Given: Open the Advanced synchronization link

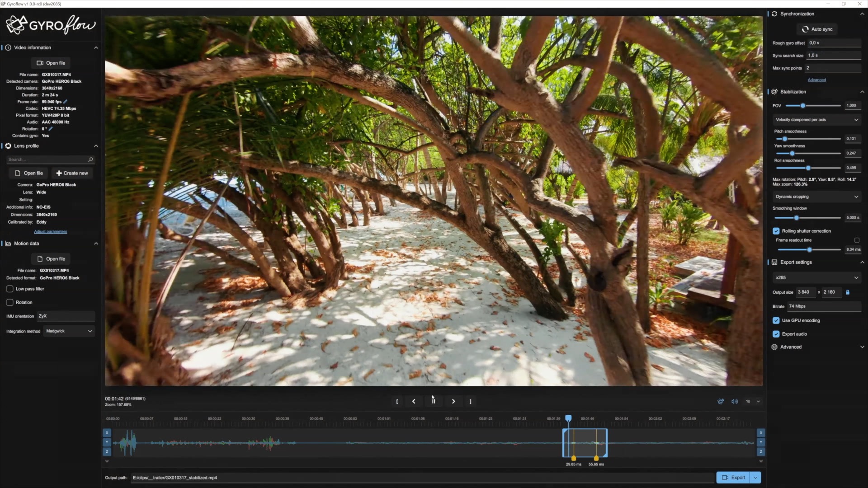Looking at the screenshot, I should pos(816,80).
